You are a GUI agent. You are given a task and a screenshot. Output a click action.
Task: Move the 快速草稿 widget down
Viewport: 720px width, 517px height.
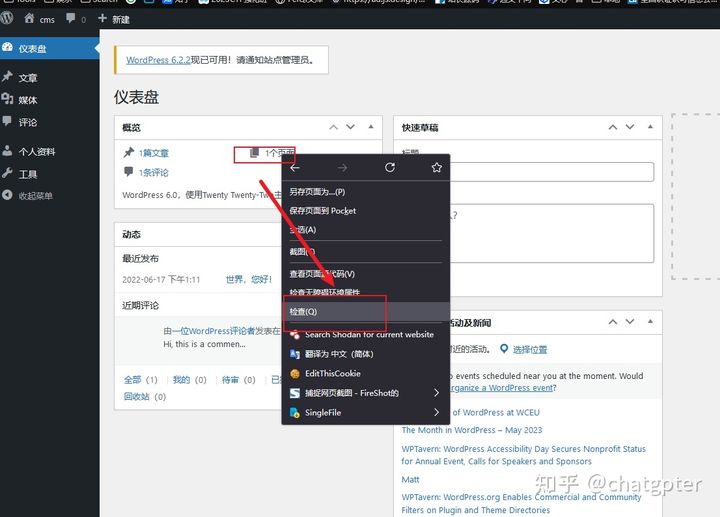click(630, 127)
